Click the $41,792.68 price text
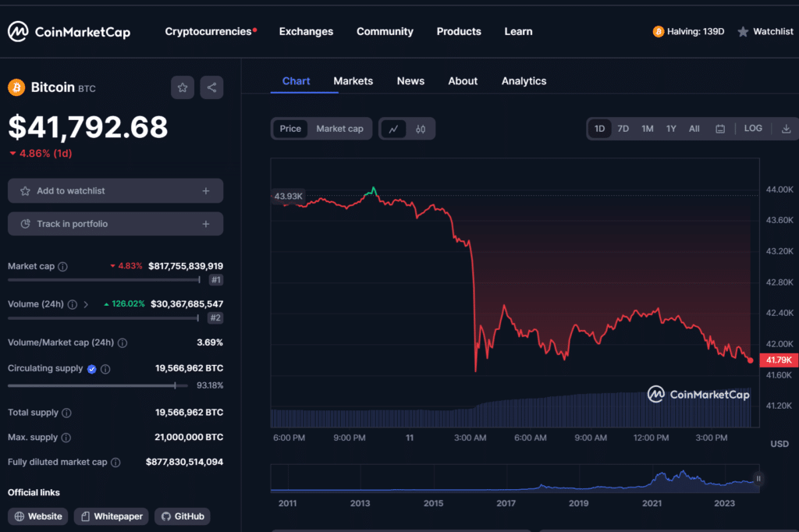Image resolution: width=799 pixels, height=532 pixels. click(87, 127)
